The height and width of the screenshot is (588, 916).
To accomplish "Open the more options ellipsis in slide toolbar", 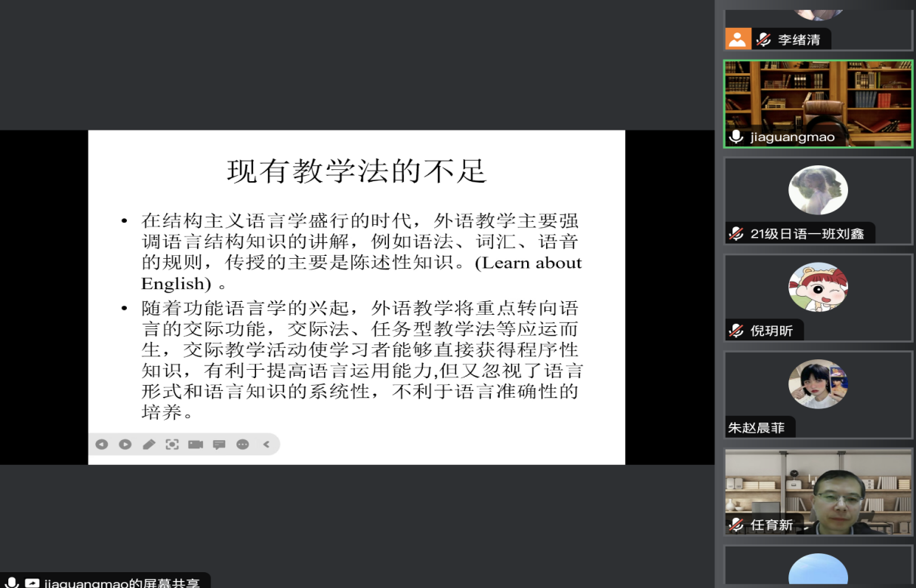I will [242, 445].
